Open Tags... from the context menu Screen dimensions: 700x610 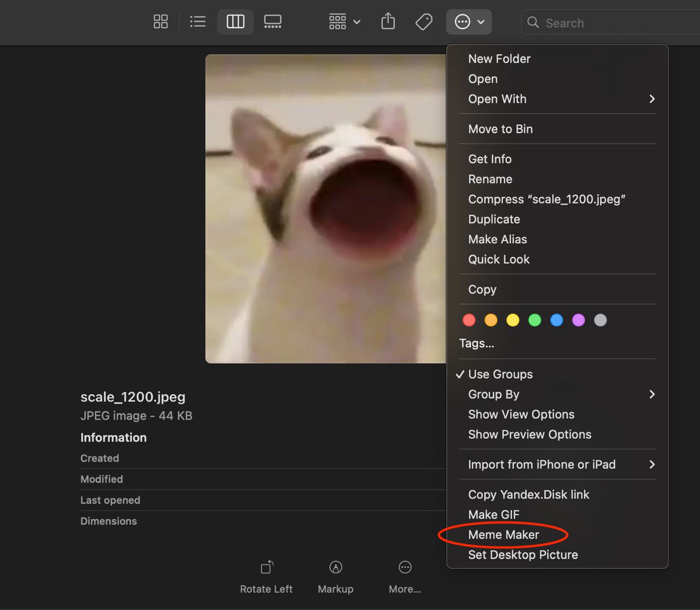(x=476, y=343)
